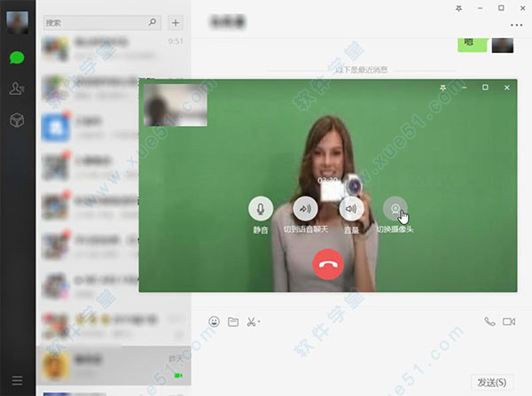The width and height of the screenshot is (532, 396).
Task: Start a video call with camera icon
Action: (509, 321)
